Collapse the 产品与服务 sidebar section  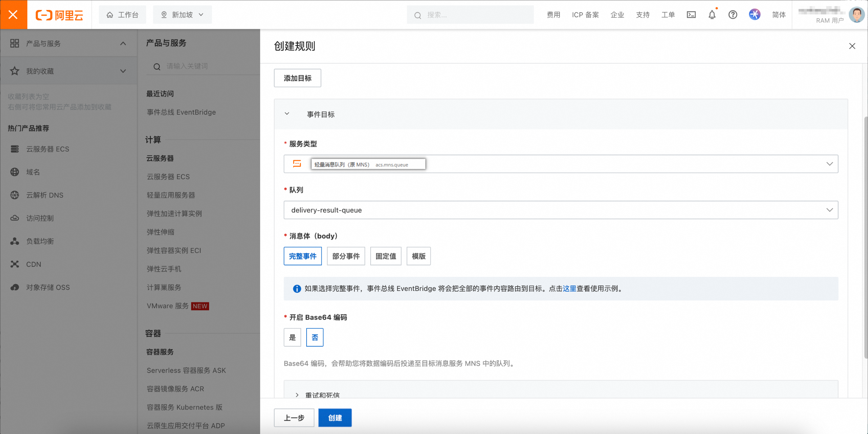(123, 44)
